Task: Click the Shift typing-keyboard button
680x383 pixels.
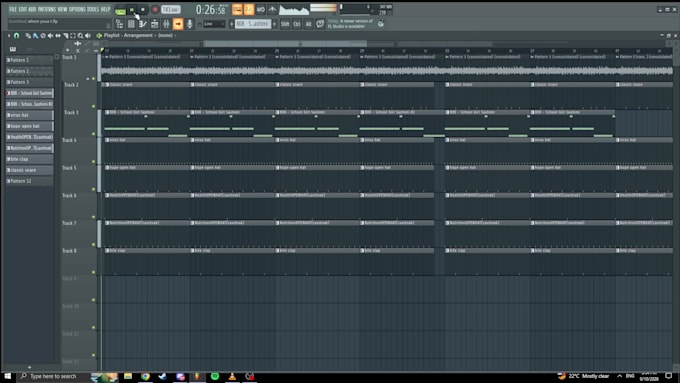Action: [285, 24]
